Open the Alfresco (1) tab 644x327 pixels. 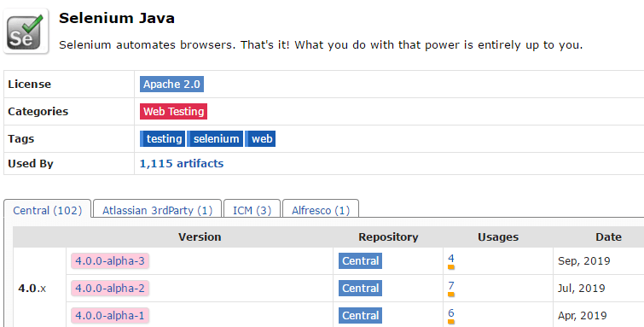click(x=321, y=210)
